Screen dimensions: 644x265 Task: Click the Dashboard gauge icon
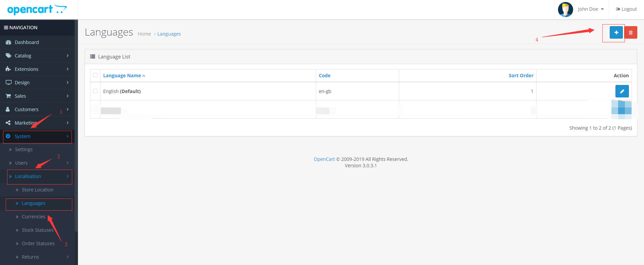(x=8, y=42)
